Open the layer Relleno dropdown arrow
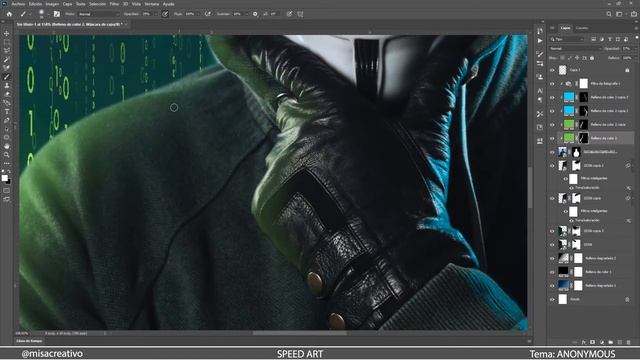This screenshot has width=640, height=360. click(x=636, y=58)
